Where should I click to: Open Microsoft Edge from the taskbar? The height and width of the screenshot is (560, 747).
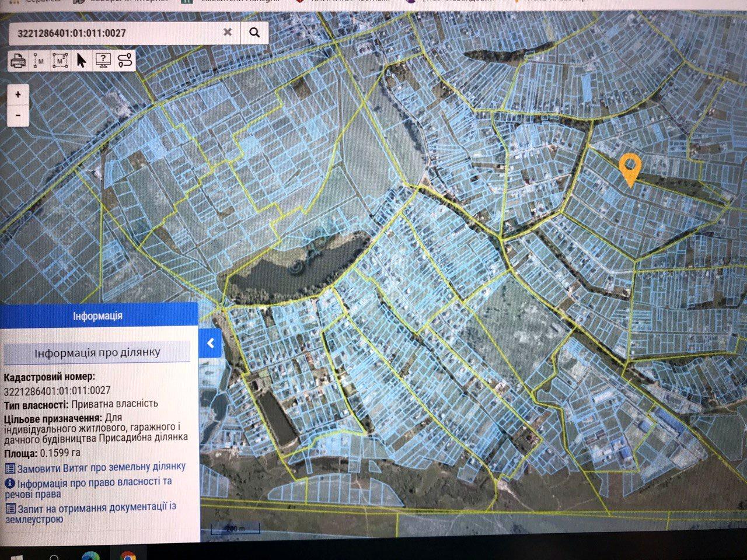tap(90, 555)
